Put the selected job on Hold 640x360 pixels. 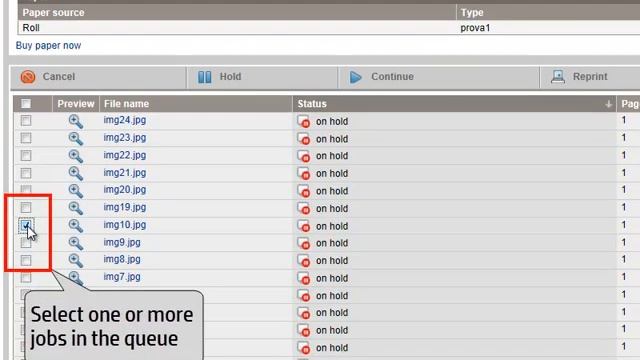(x=262, y=77)
